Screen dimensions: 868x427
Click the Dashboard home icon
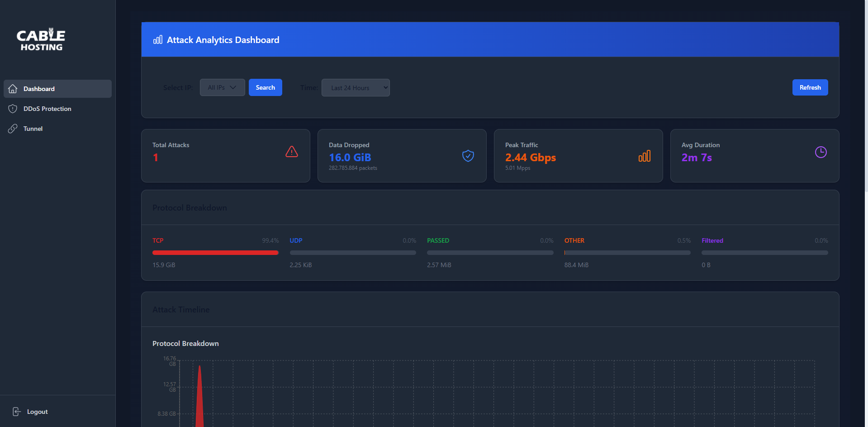pyautogui.click(x=13, y=89)
